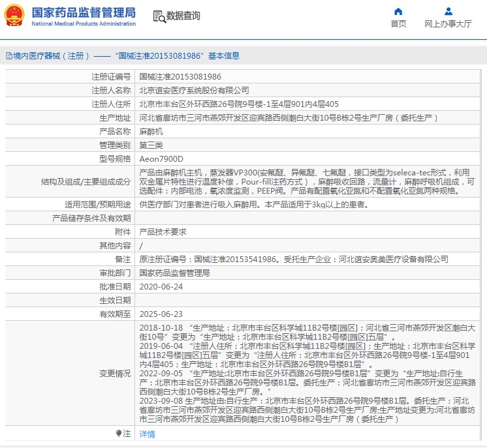The height and width of the screenshot is (448, 487).
Task: Click the model value Aeon7900D
Action: pos(161,158)
